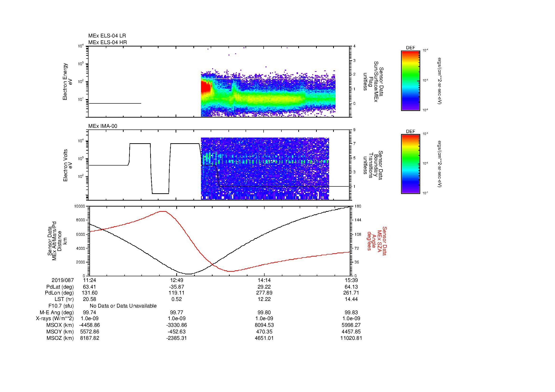Click the 'MSOX (km)' row label
The image size is (555, 392).
click(x=60, y=325)
